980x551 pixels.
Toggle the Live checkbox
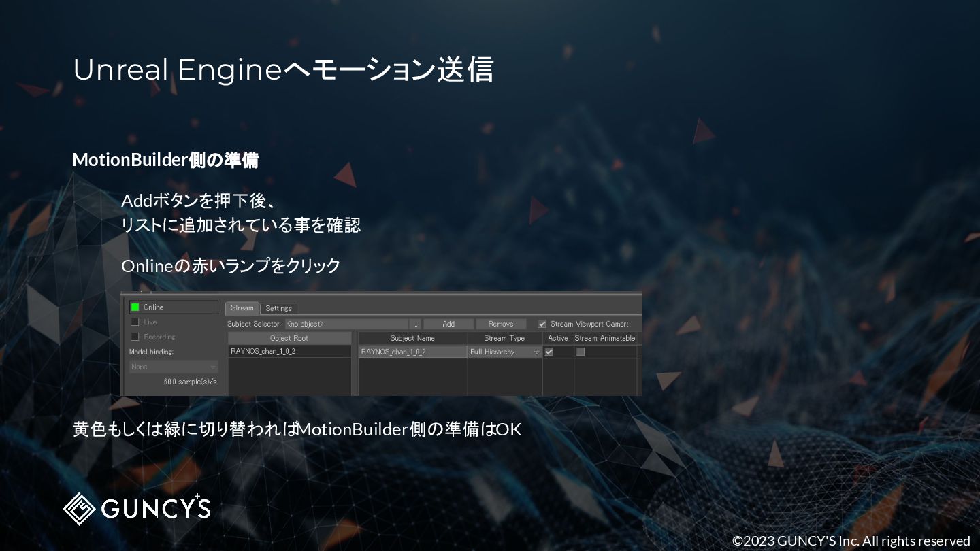click(x=135, y=322)
